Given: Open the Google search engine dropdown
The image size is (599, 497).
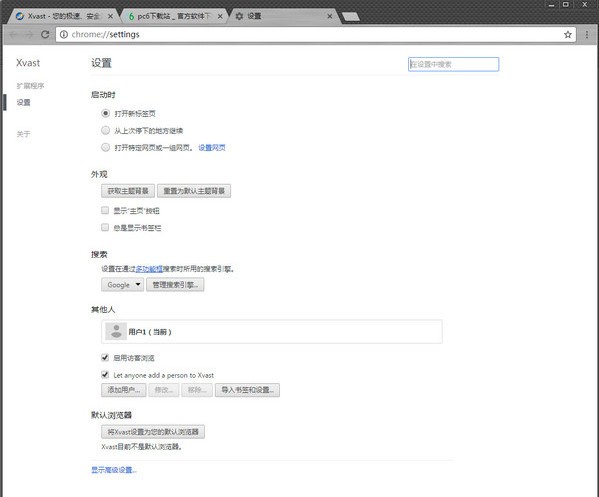Looking at the screenshot, I should tap(123, 285).
